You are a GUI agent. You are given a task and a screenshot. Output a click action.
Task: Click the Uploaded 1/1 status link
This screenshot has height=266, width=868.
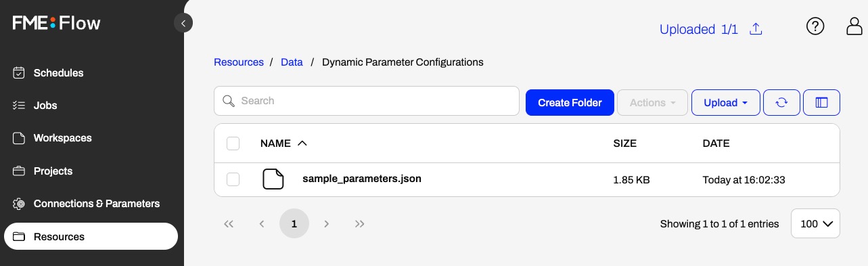(699, 29)
